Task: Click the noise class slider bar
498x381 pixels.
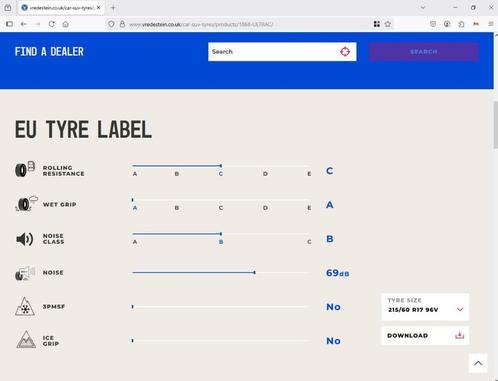Action: (x=221, y=234)
